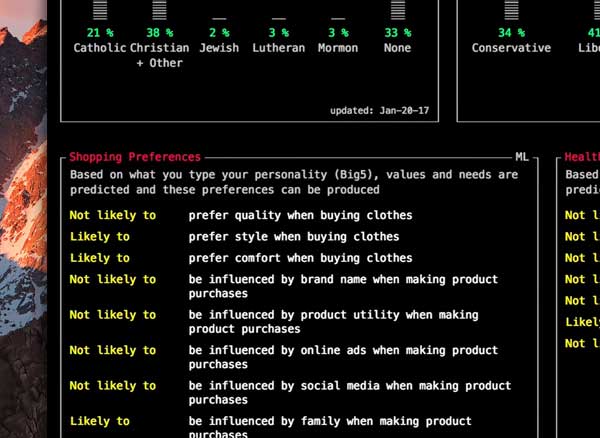Click the bar above Catholic percentage
The image size is (600, 438).
point(100,10)
